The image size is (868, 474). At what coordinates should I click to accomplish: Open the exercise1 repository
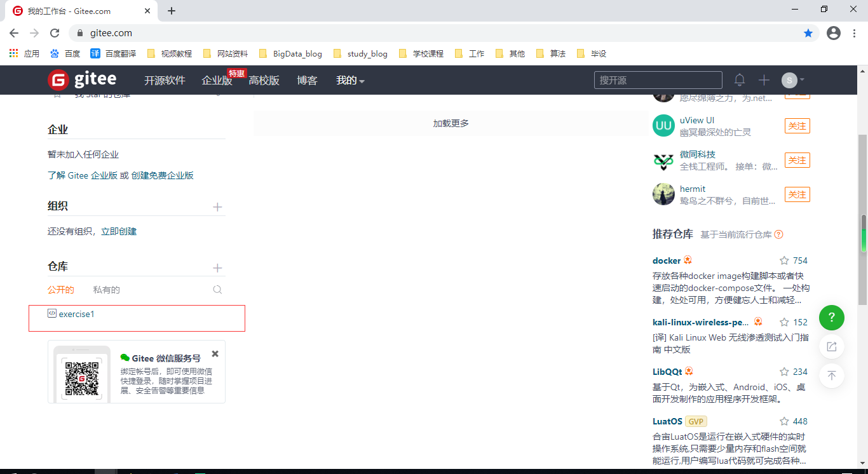(x=77, y=314)
